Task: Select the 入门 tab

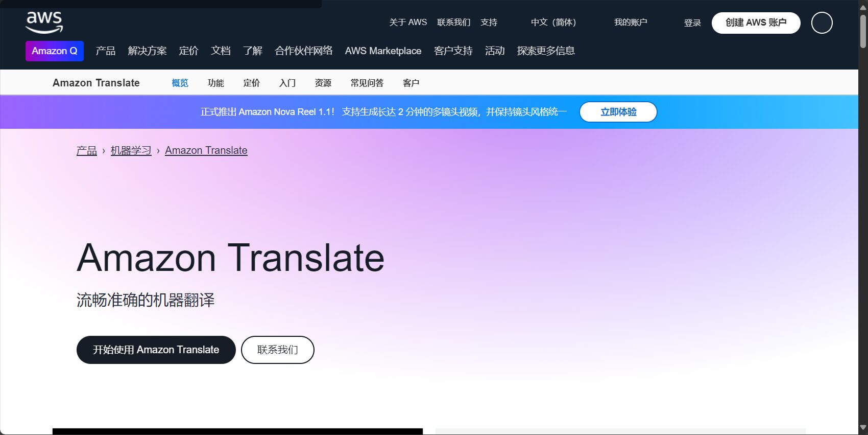Action: tap(287, 83)
